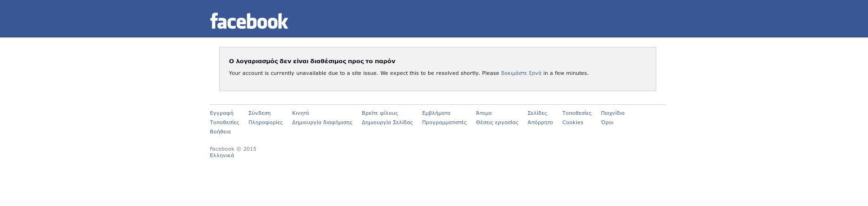This screenshot has width=868, height=206.
Task: Click the Facebook logo in the header
Action: pyautogui.click(x=249, y=21)
